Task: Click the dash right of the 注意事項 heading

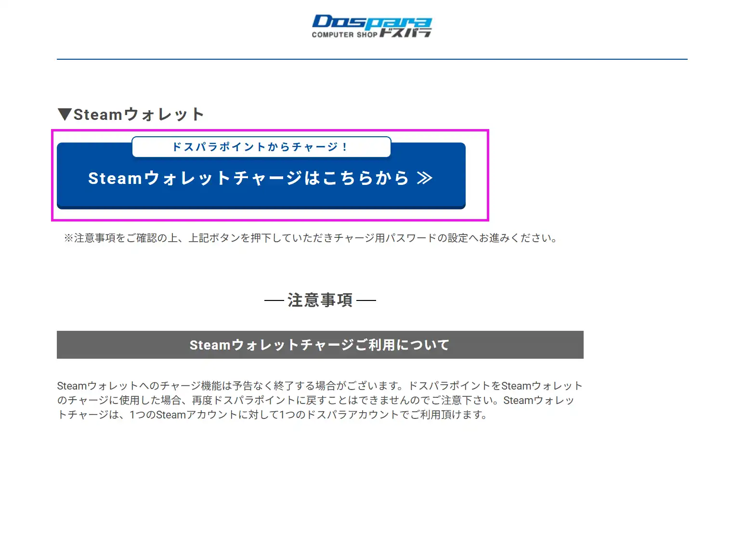Action: 366,300
